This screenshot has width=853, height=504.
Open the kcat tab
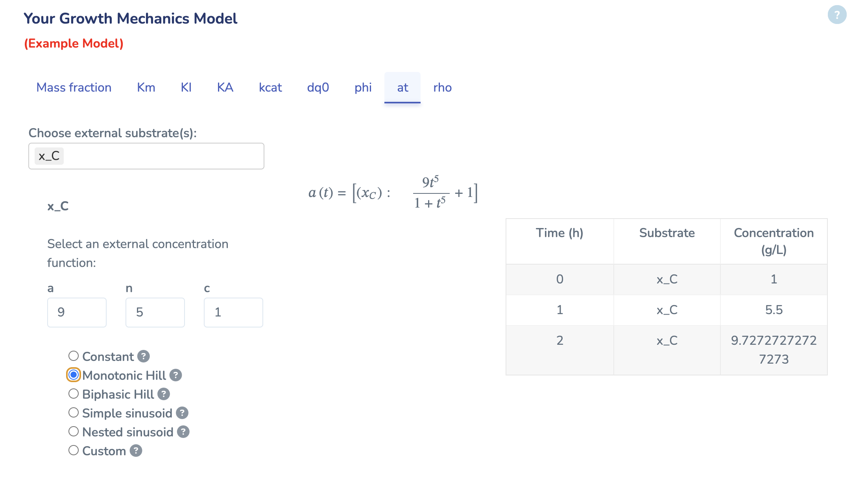270,88
